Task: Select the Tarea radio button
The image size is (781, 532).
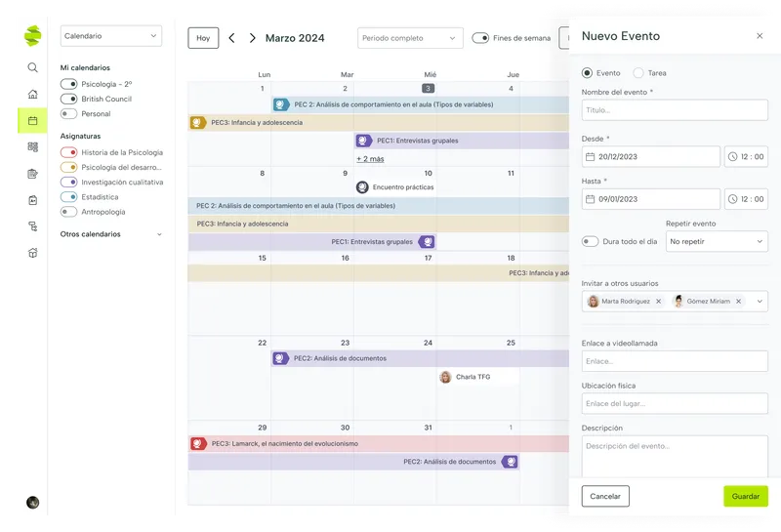Action: click(x=638, y=73)
